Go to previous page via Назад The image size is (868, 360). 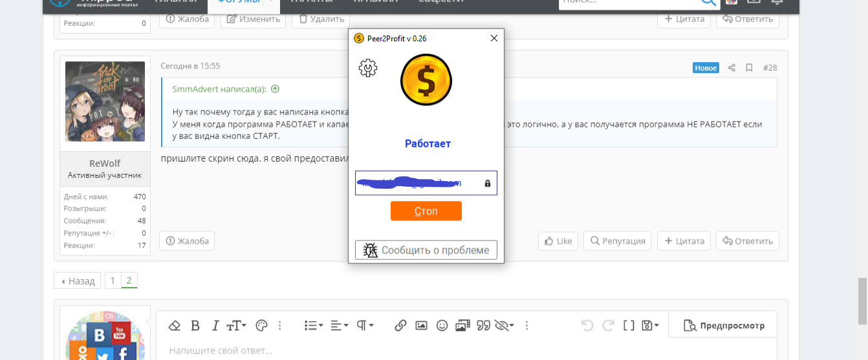click(78, 281)
